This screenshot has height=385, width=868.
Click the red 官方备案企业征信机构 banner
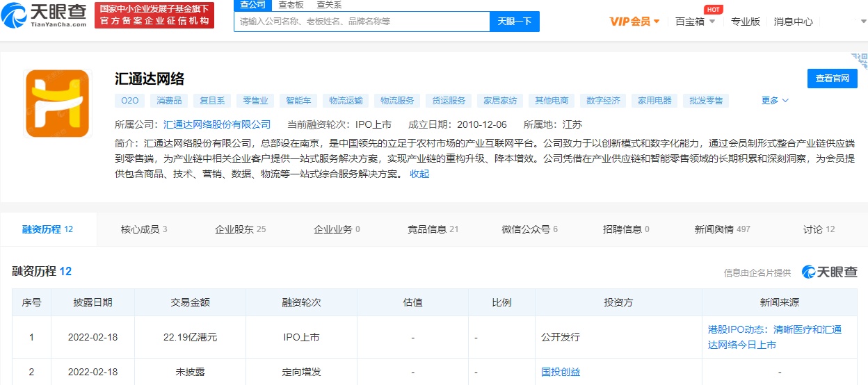(x=154, y=15)
